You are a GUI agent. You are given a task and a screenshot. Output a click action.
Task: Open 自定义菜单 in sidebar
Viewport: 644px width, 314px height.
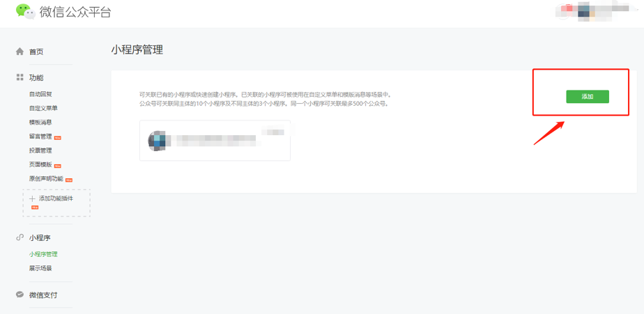click(43, 109)
